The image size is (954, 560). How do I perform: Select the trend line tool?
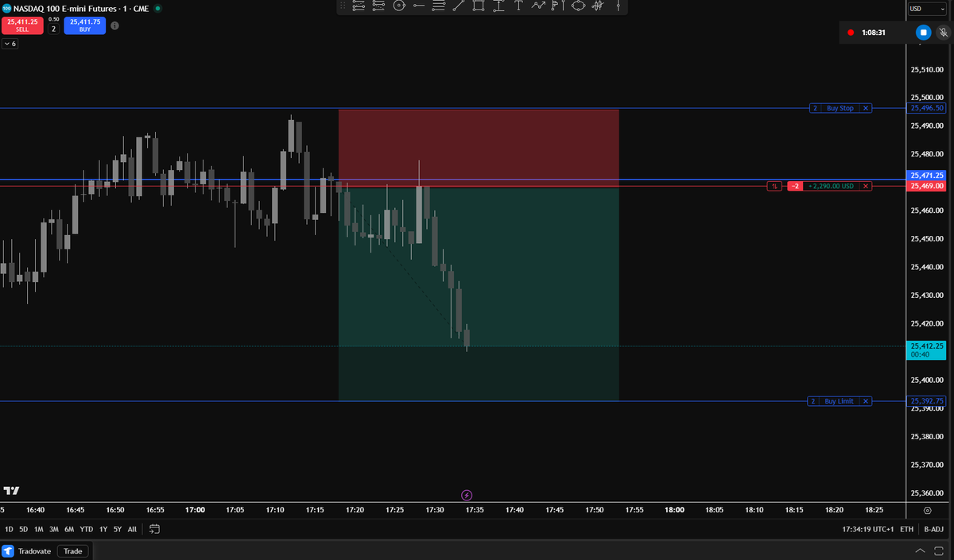pos(459,6)
